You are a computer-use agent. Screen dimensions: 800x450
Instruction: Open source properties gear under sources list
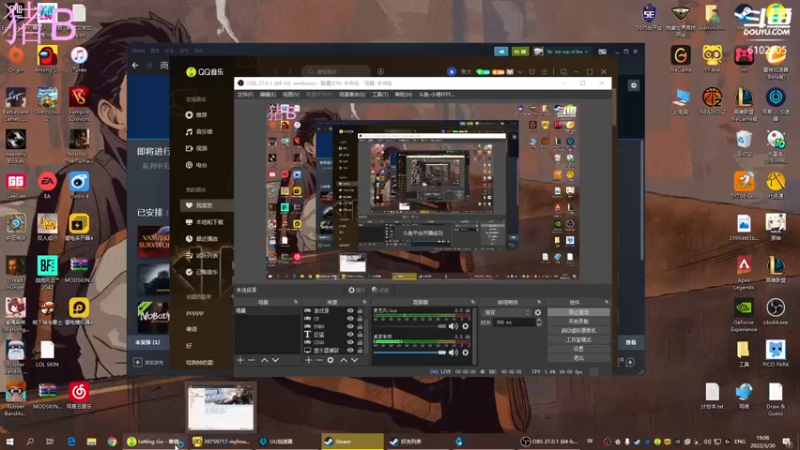[x=330, y=360]
